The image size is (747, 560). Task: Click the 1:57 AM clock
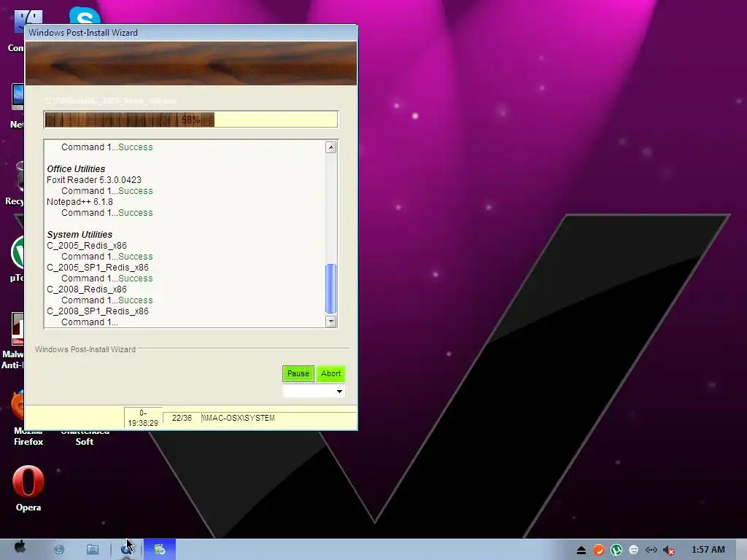(x=708, y=550)
